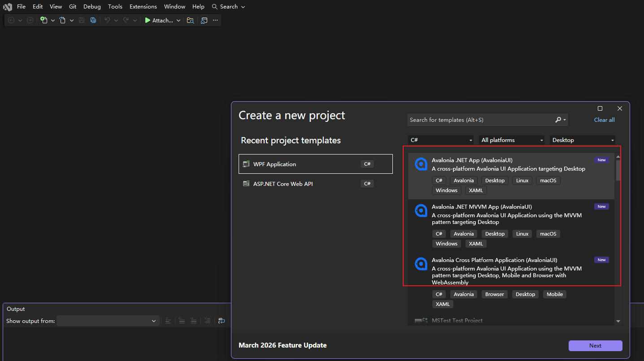Select the Avalonia .NET MVVM App template

coord(511,226)
